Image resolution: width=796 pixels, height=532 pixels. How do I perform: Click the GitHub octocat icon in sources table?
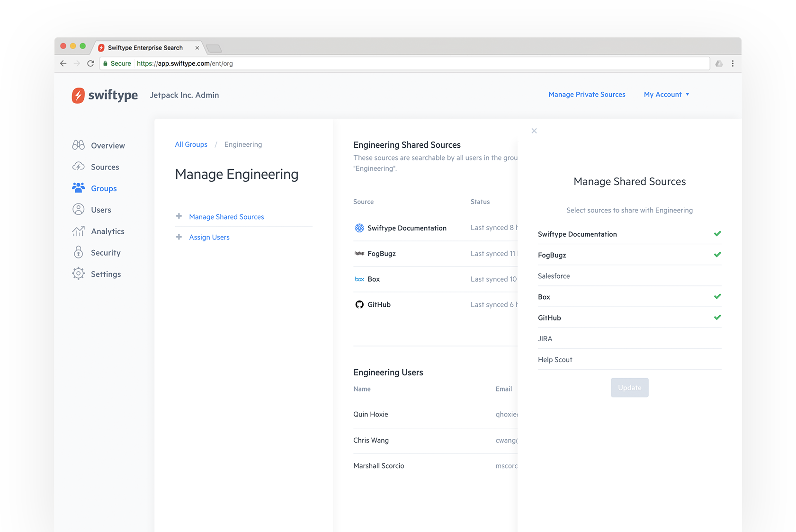[359, 304]
